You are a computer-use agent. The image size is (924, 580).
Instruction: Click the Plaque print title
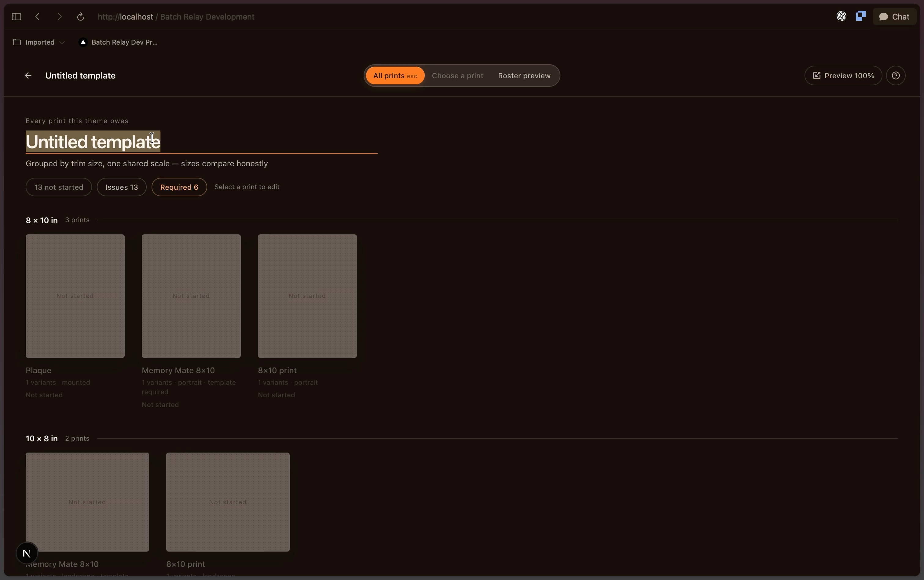pos(38,371)
